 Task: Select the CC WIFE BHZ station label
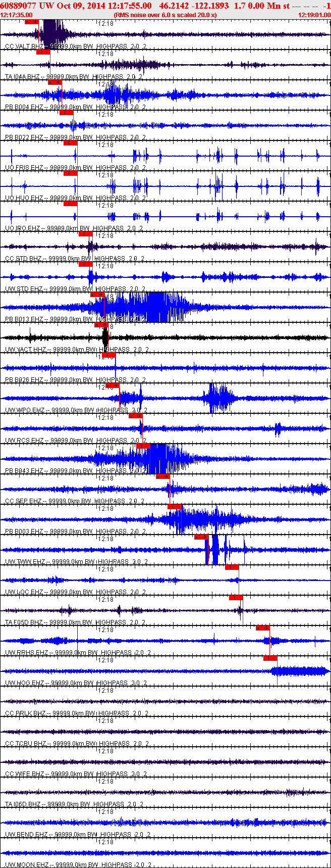point(25,774)
